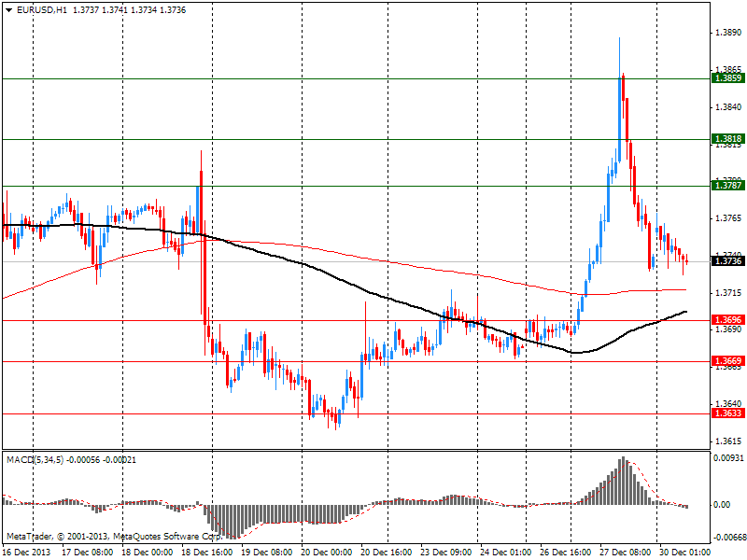Open the chart menu triangle beside EURUSD,H1
This screenshot has width=747, height=560.
pyautogui.click(x=9, y=10)
